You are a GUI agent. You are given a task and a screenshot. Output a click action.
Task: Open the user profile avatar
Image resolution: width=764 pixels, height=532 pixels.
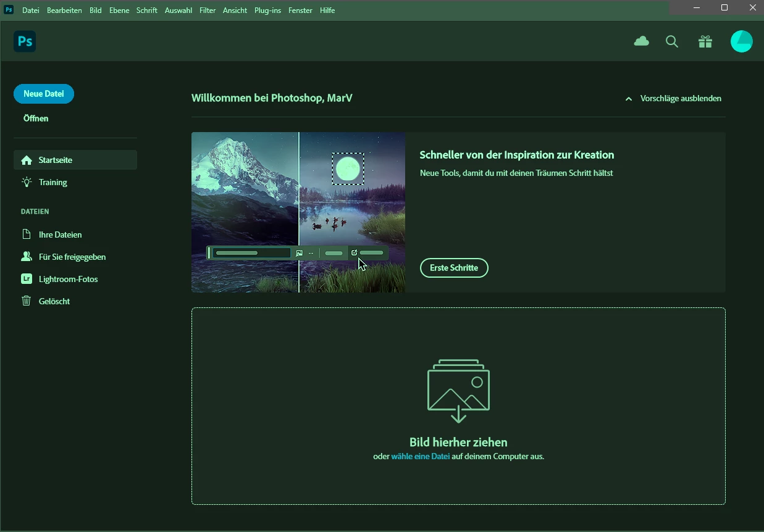(x=741, y=41)
